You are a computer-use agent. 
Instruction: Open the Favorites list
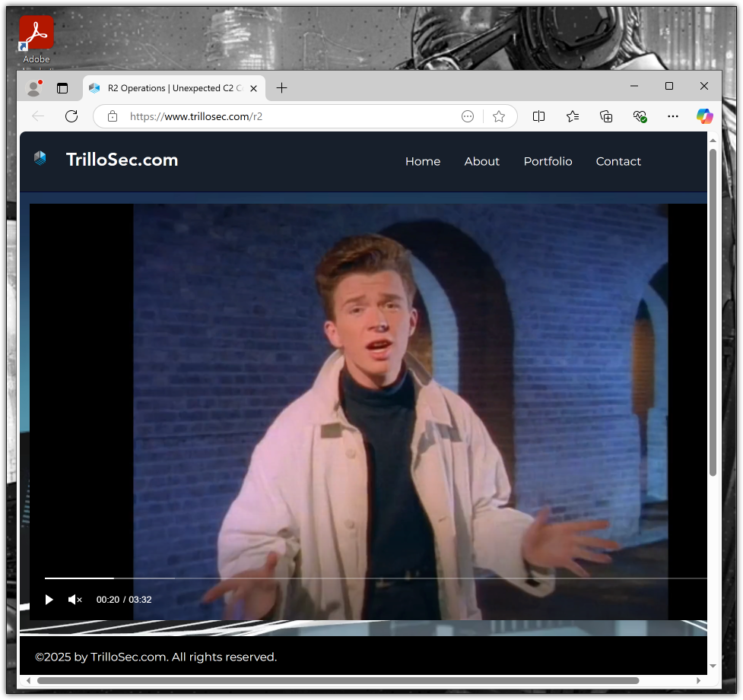pyautogui.click(x=573, y=116)
